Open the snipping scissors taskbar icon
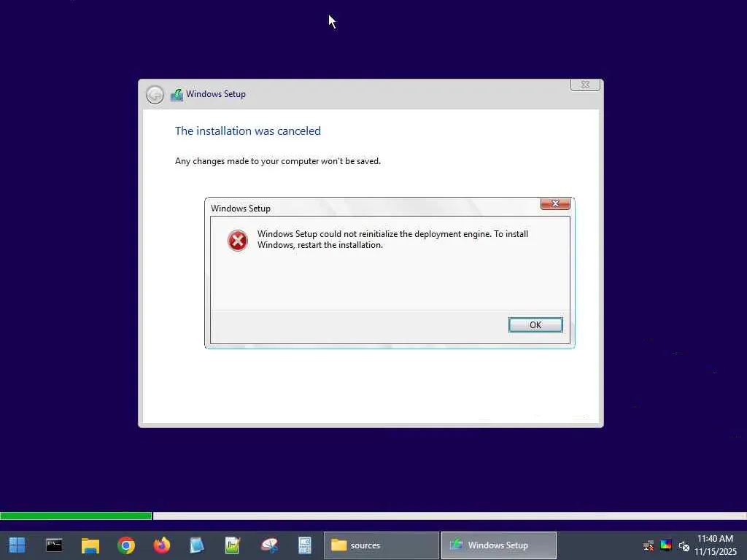 pyautogui.click(x=269, y=545)
